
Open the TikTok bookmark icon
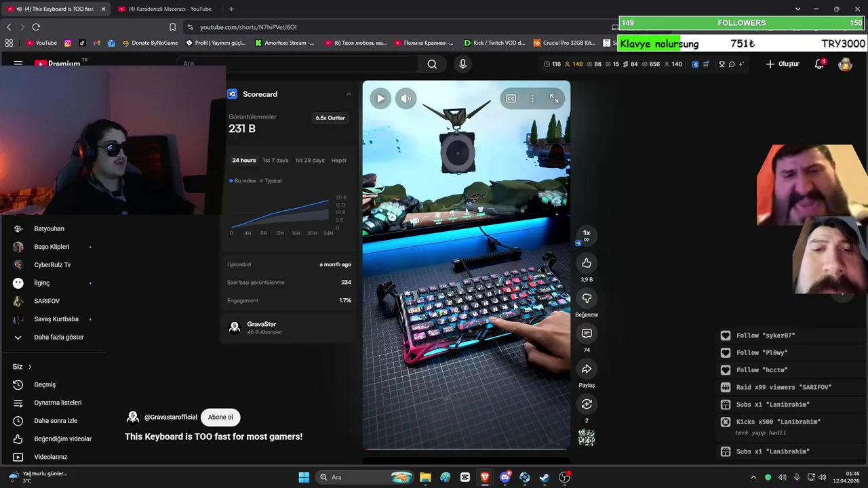82,43
